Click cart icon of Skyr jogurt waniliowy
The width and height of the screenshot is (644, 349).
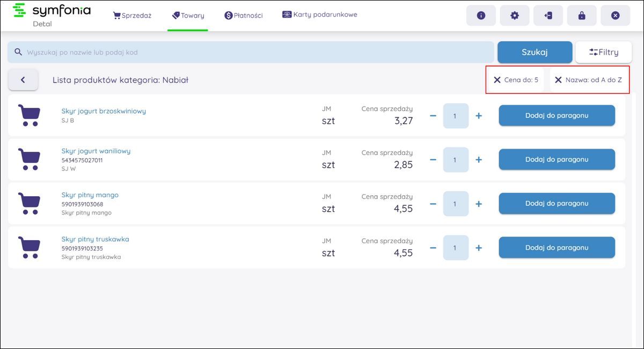coord(28,159)
